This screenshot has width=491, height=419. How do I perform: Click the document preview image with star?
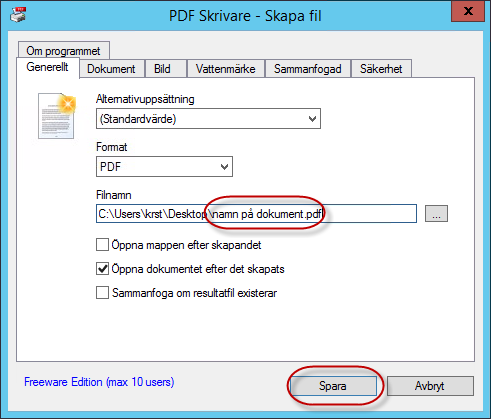pos(57,116)
